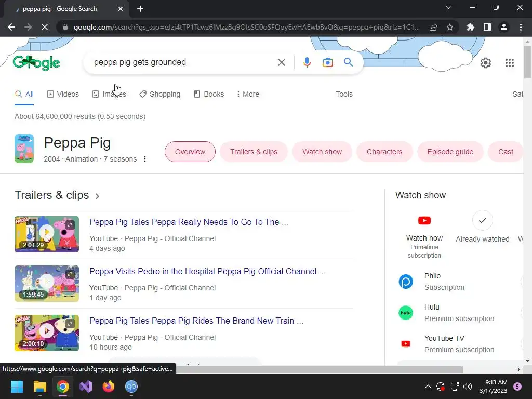Bookmark this tab with the star
Screen dimensions: 532x399
point(449,27)
